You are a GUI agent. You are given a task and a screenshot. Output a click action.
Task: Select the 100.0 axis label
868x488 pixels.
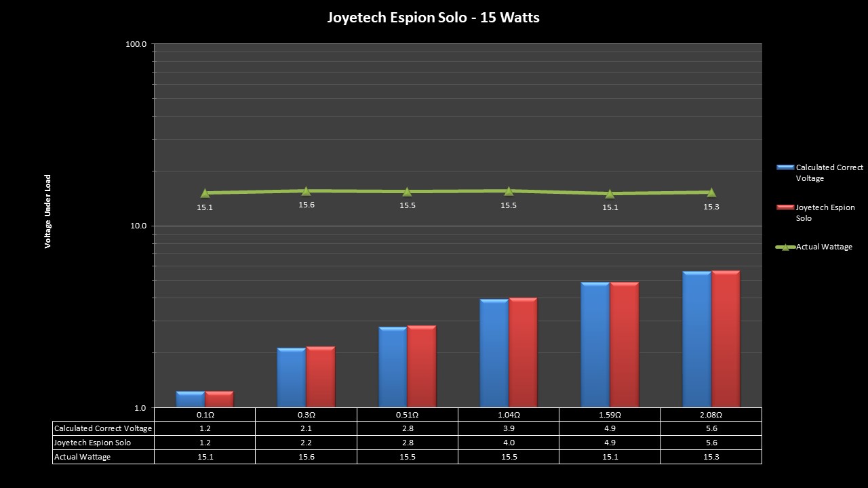136,44
